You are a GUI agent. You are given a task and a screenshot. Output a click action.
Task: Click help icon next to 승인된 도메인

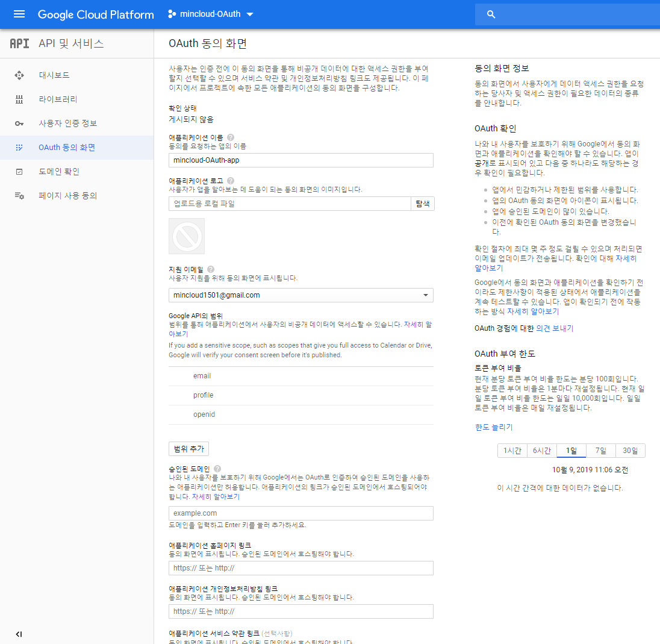coord(217,468)
